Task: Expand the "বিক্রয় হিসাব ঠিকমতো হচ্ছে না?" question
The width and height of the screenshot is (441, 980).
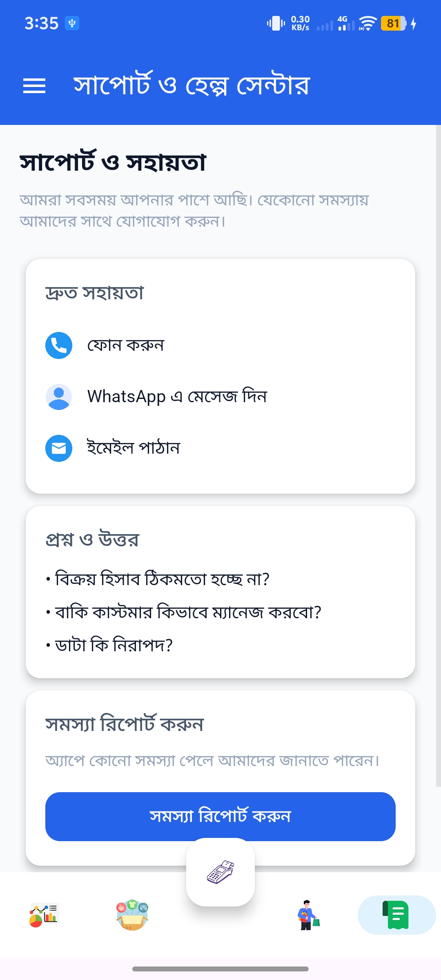Action: pyautogui.click(x=162, y=579)
